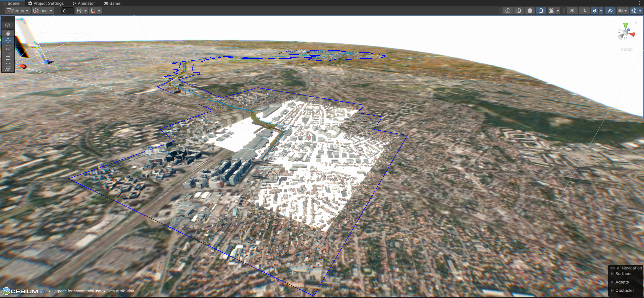Open the Local handle rotation dropdown

tap(43, 11)
